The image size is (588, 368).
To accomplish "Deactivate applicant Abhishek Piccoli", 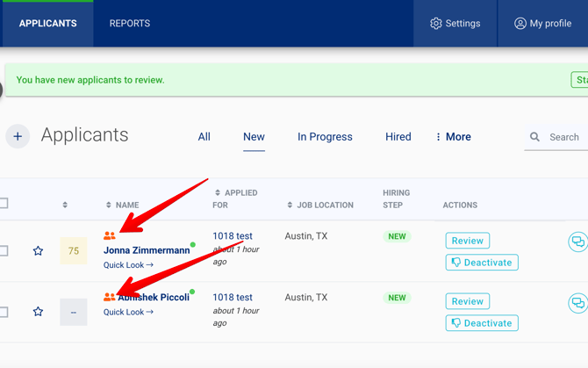I will 482,323.
